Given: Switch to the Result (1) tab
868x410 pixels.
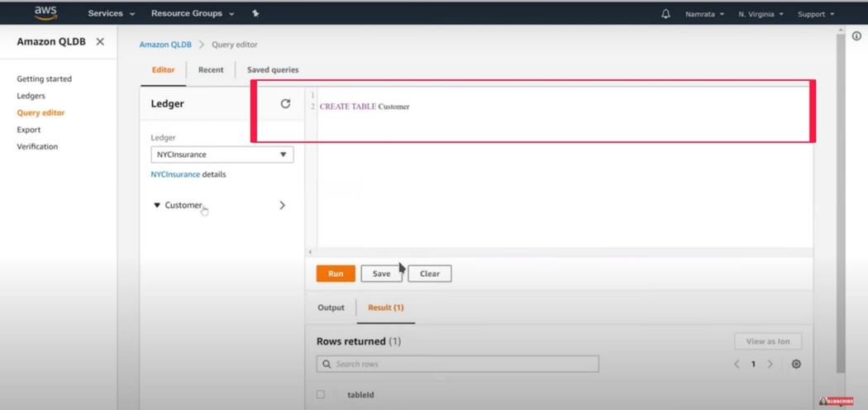Looking at the screenshot, I should [x=386, y=307].
